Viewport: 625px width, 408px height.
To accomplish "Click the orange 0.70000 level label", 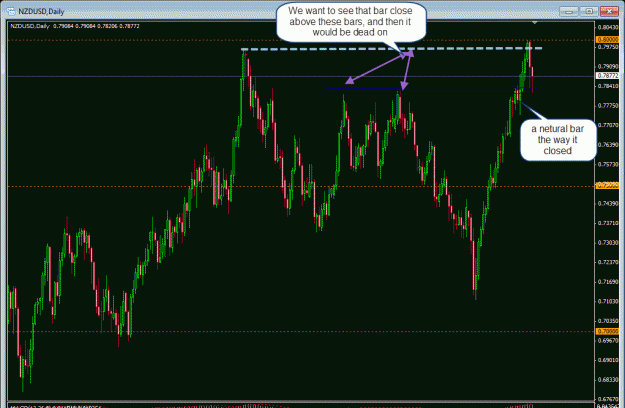I will (607, 332).
